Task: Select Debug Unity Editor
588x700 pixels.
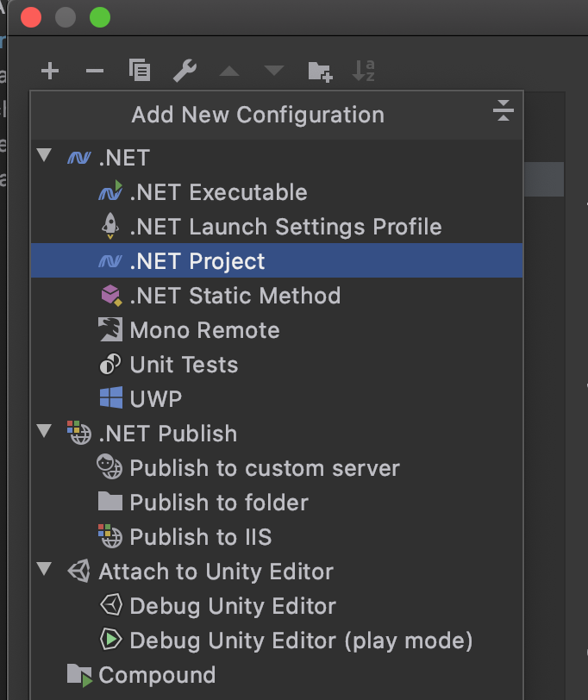Action: (277, 606)
